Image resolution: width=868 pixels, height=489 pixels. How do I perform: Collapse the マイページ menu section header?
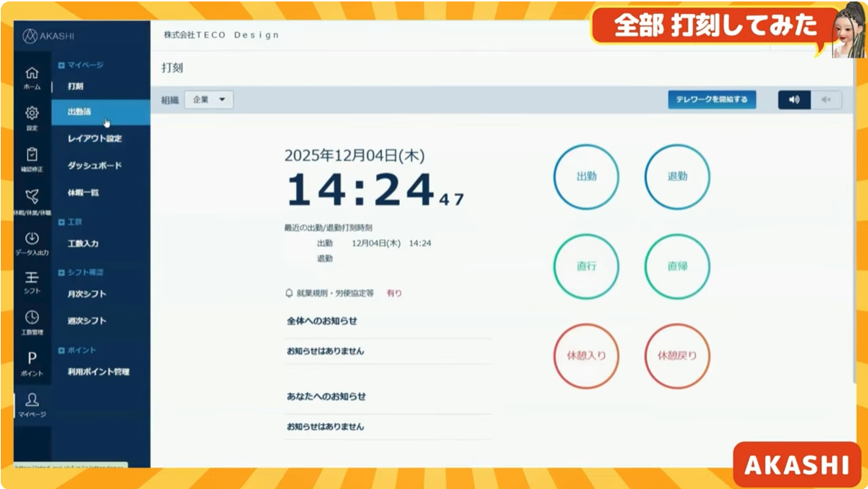tap(81, 65)
